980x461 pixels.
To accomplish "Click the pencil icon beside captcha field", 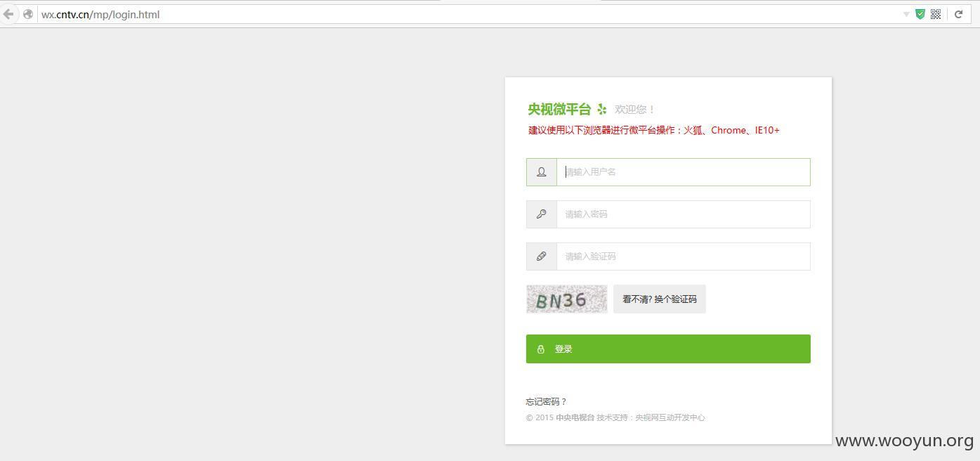I will point(542,257).
